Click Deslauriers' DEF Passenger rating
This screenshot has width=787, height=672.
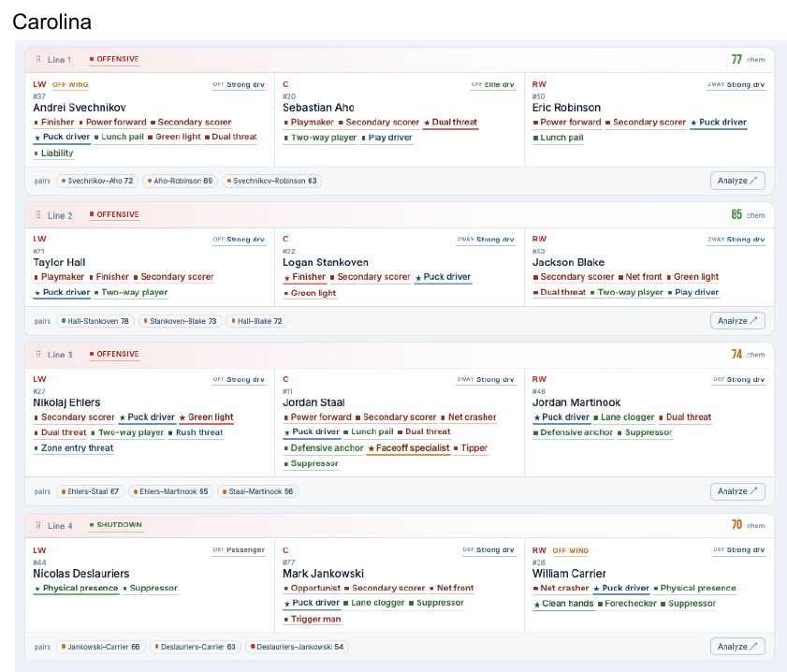239,550
